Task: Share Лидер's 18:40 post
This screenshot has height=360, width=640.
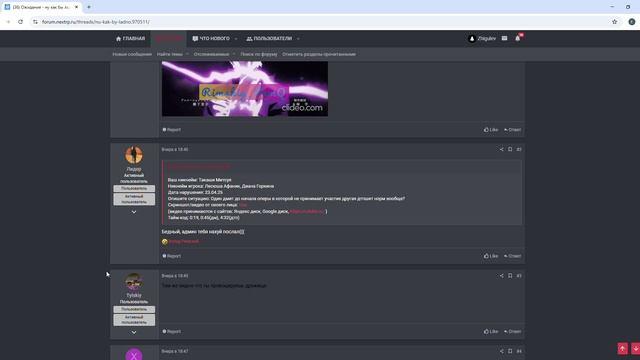Action: pos(502,149)
